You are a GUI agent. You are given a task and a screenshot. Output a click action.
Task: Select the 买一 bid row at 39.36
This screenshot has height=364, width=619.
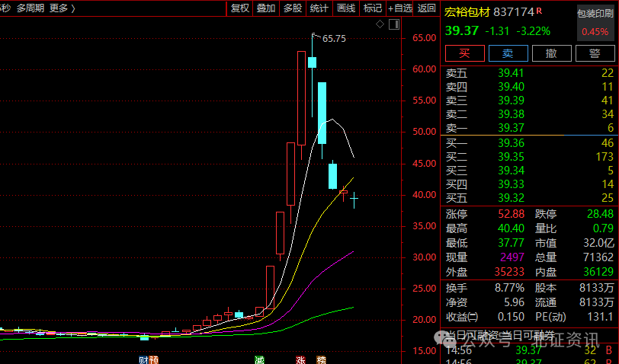(529, 143)
